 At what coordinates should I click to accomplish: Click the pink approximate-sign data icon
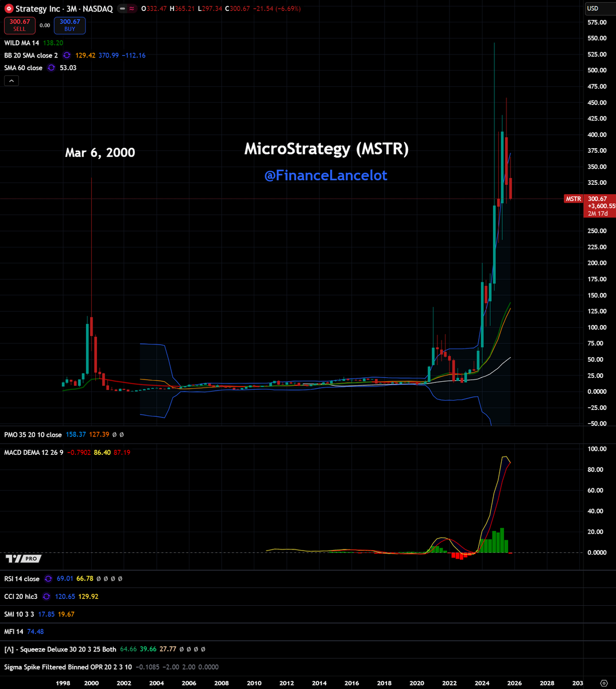click(x=132, y=9)
